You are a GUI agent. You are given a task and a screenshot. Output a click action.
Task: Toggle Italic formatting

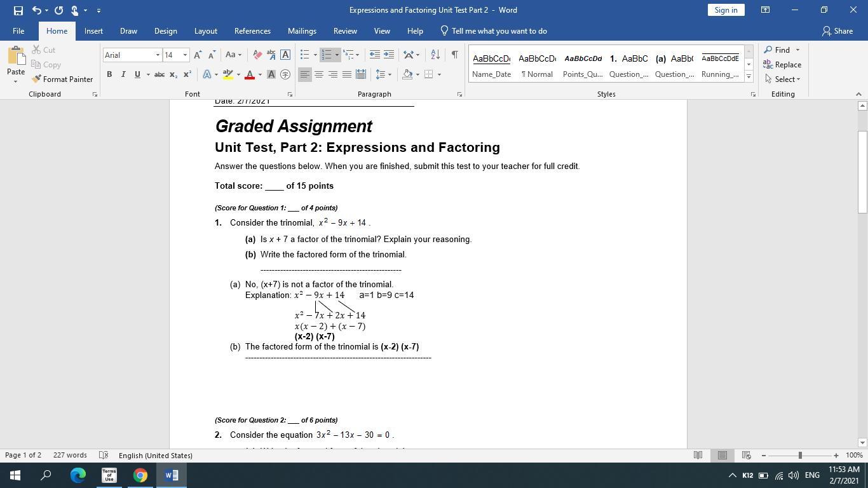(123, 74)
